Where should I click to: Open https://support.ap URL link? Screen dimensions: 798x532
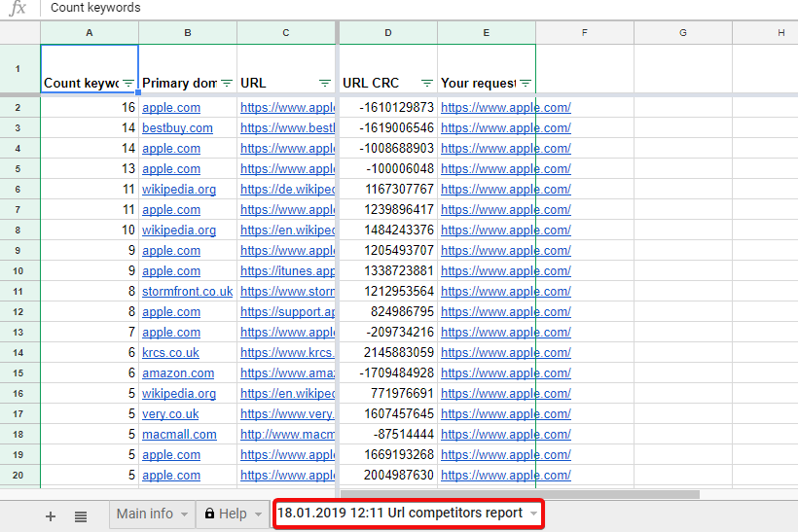[x=287, y=312]
